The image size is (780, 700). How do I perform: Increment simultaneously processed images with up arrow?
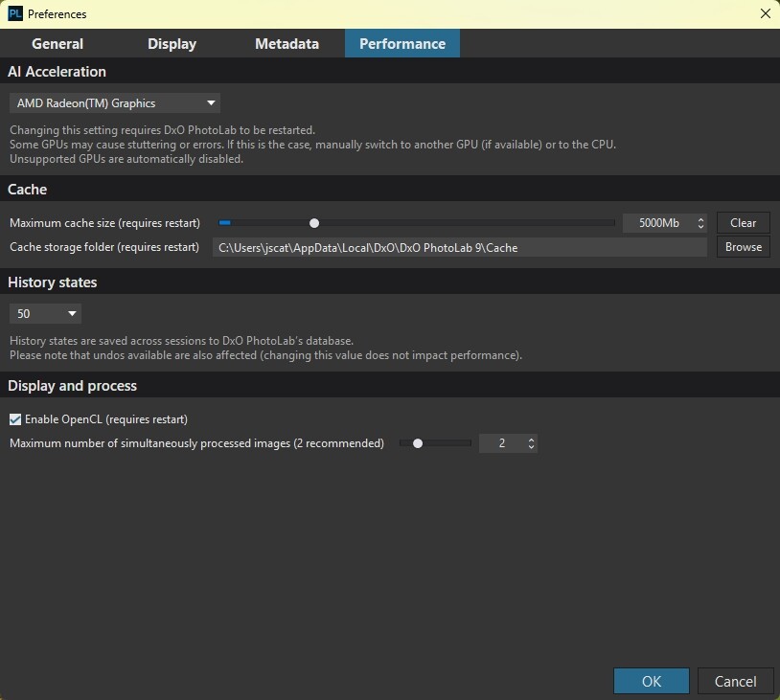coord(532,440)
